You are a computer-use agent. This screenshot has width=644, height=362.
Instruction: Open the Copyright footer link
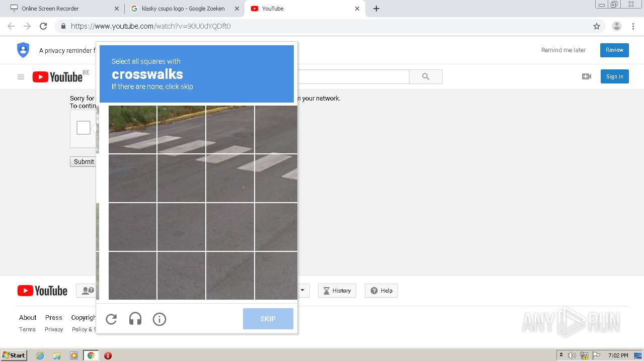point(84,317)
